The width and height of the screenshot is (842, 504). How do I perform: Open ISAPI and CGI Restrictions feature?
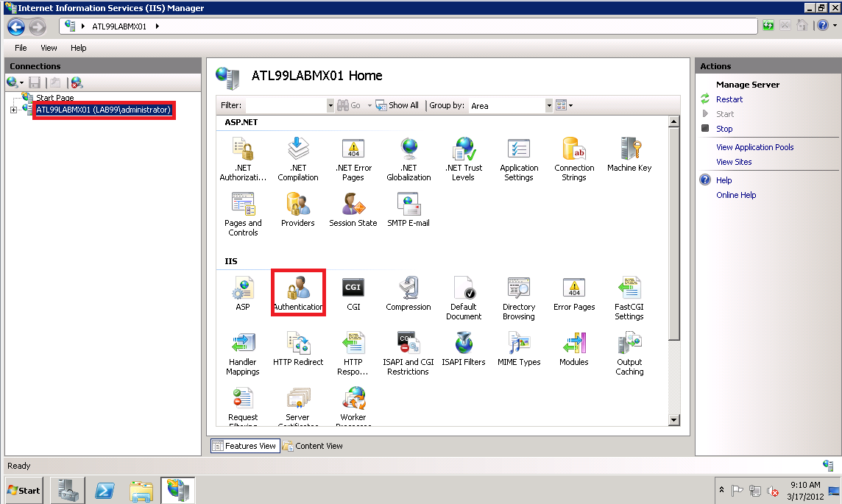(x=408, y=353)
